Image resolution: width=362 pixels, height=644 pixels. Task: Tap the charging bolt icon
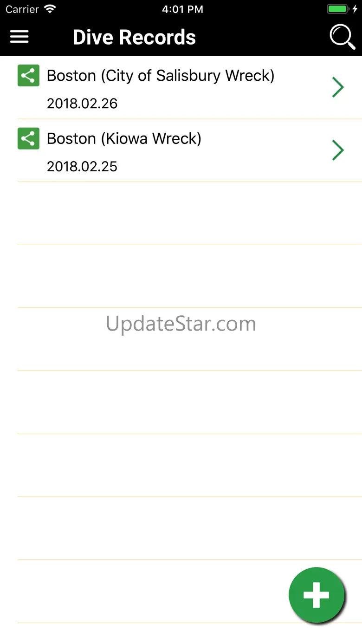355,9
